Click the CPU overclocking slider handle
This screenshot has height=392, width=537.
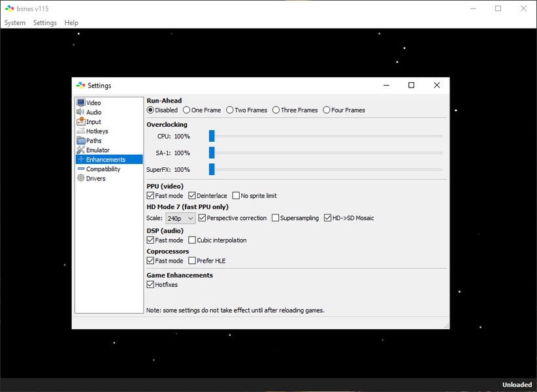pos(212,136)
